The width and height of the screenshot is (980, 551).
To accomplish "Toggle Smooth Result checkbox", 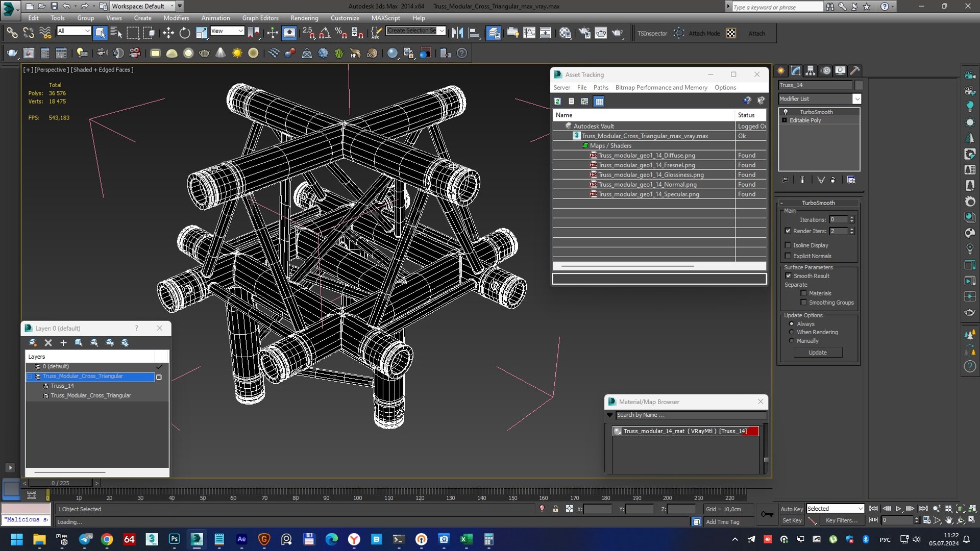I will [x=788, y=276].
